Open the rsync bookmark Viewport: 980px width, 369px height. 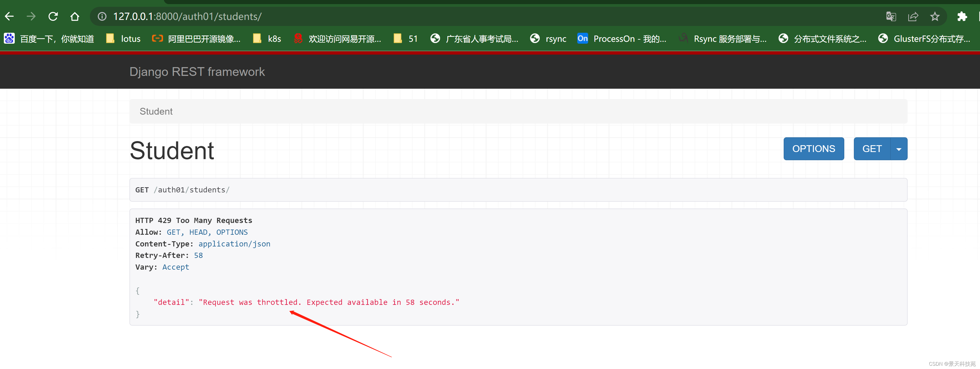(548, 38)
